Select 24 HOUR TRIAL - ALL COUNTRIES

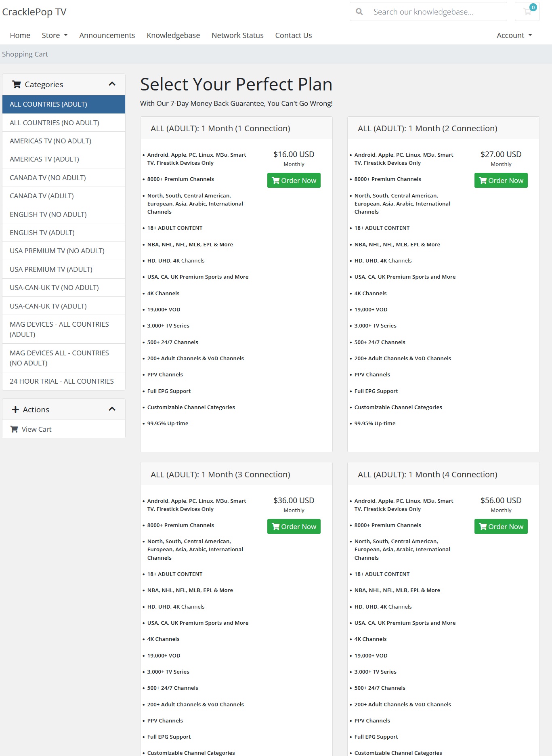pyautogui.click(x=64, y=381)
